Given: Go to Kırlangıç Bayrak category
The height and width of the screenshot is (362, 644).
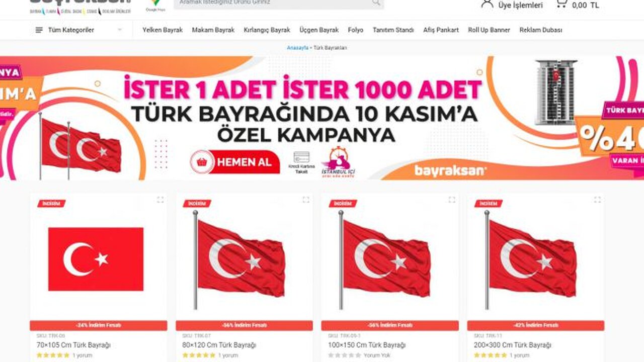Looking at the screenshot, I should [267, 30].
